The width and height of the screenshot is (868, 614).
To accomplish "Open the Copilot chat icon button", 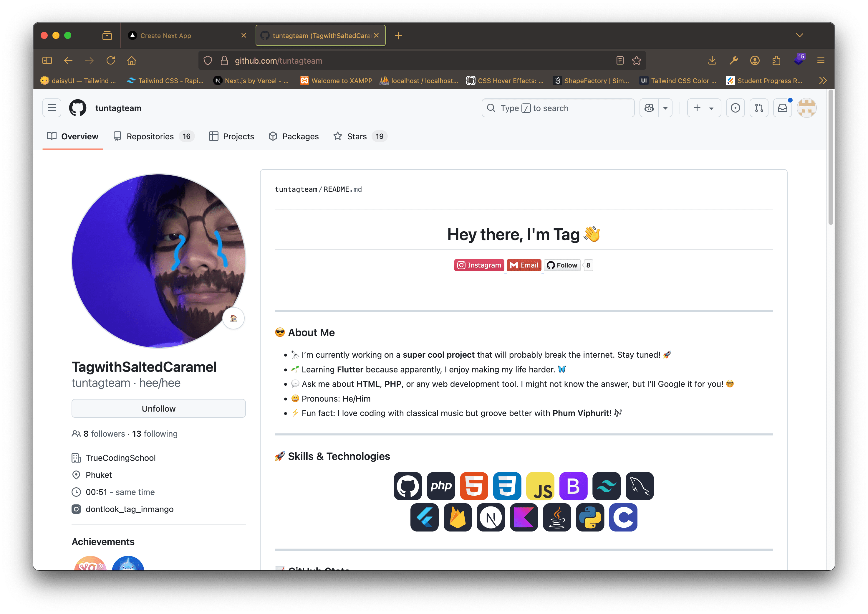I will 649,108.
